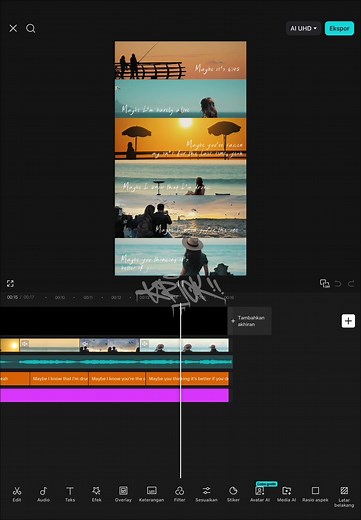Select the partially visible "eah" text clip
Screen dimensions: 361x520
(x=14, y=379)
